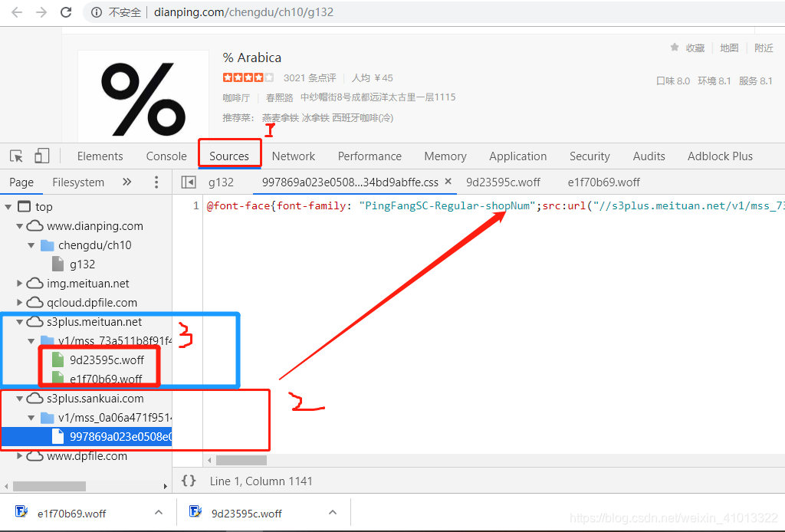Reload the dianping page

pyautogui.click(x=66, y=12)
